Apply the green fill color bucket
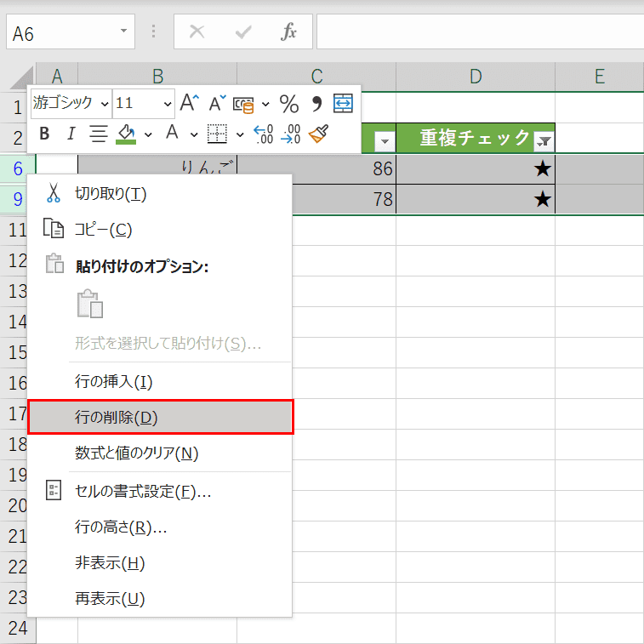Image resolution: width=644 pixels, height=644 pixels. (x=127, y=134)
